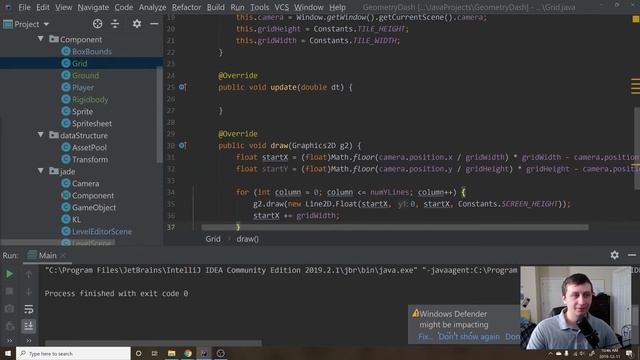Click the Project panel vertical scrollbar
This screenshot has width=640, height=360.
[159, 115]
